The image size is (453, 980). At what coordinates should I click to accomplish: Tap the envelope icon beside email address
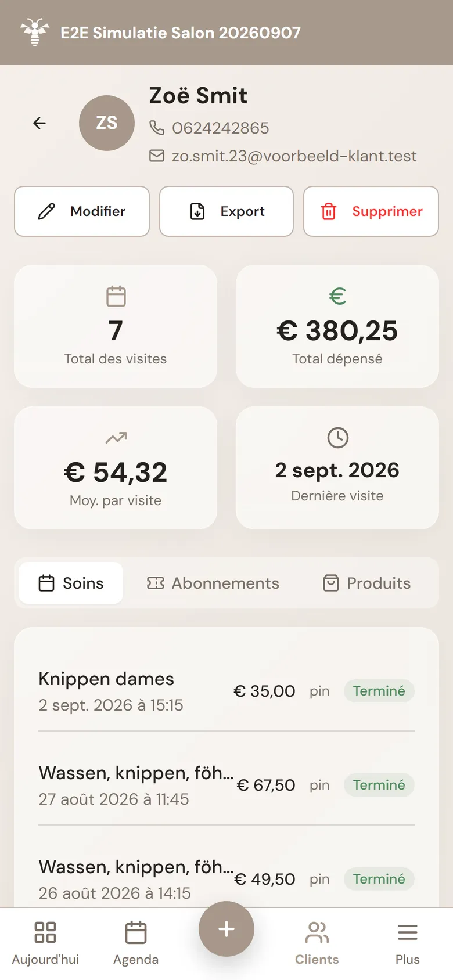point(157,156)
